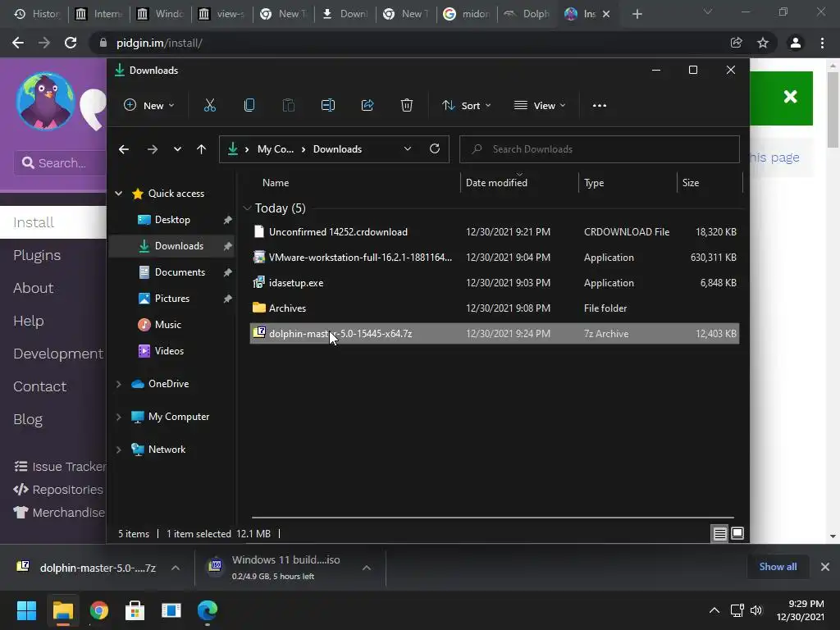
Task: Open the New item dropdown
Action: pyautogui.click(x=149, y=106)
